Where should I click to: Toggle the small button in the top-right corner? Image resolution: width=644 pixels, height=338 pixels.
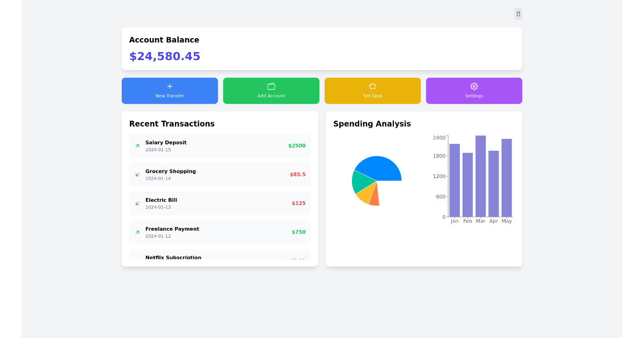518,14
